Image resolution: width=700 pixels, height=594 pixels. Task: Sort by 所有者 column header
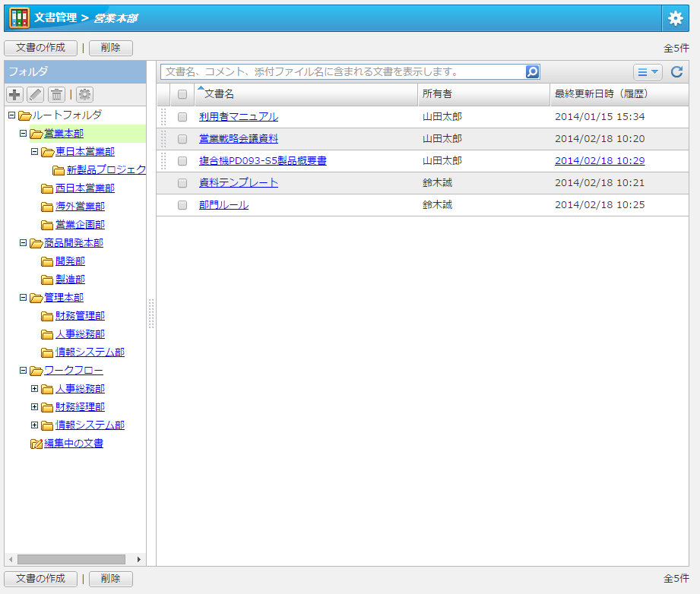(x=437, y=94)
